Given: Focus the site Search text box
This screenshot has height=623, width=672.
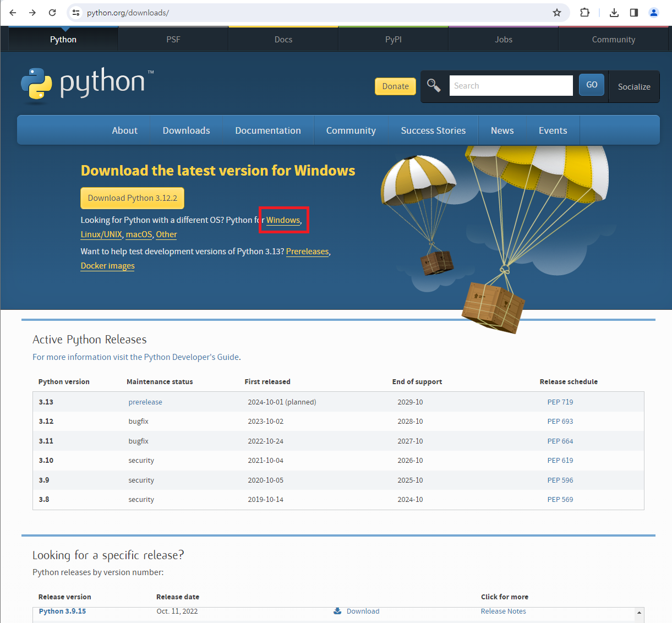Looking at the screenshot, I should coord(511,86).
